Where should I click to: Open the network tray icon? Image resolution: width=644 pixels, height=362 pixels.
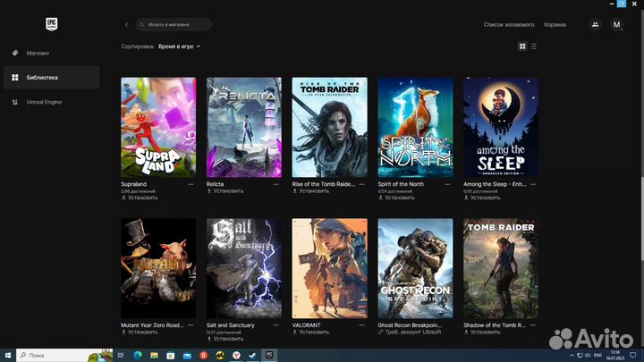coord(580,356)
